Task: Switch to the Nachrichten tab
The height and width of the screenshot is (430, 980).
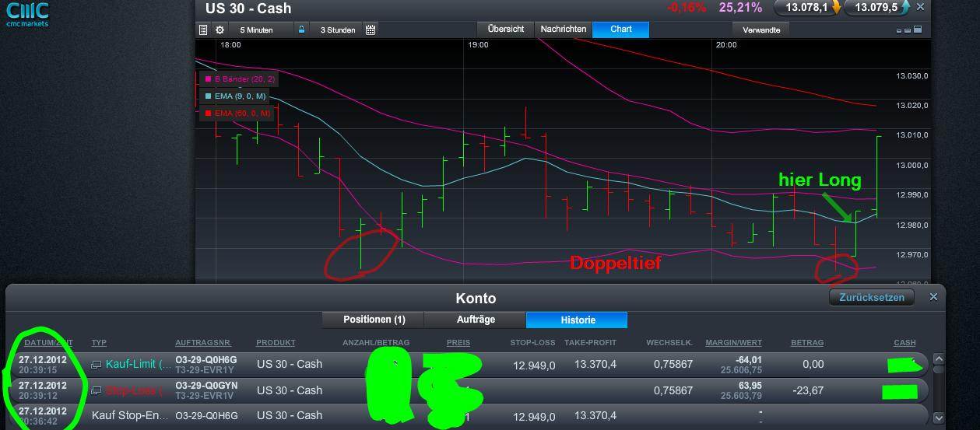Action: coord(564,29)
